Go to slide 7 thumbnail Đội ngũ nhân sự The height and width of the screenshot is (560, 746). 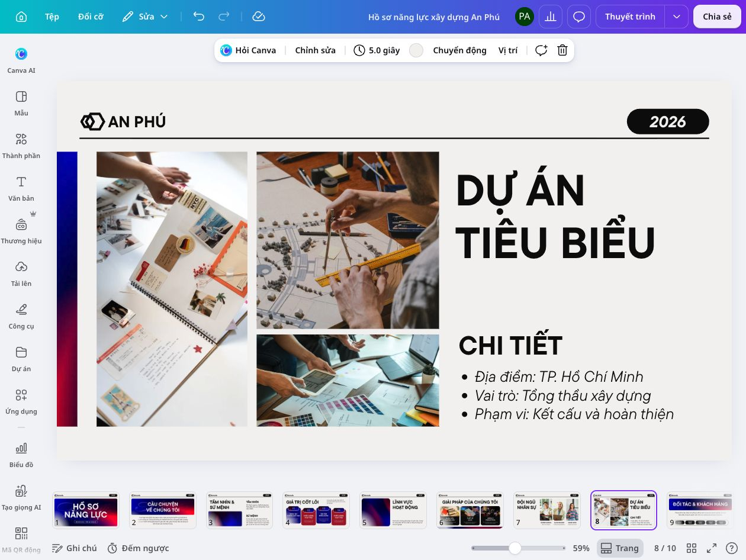click(x=547, y=510)
